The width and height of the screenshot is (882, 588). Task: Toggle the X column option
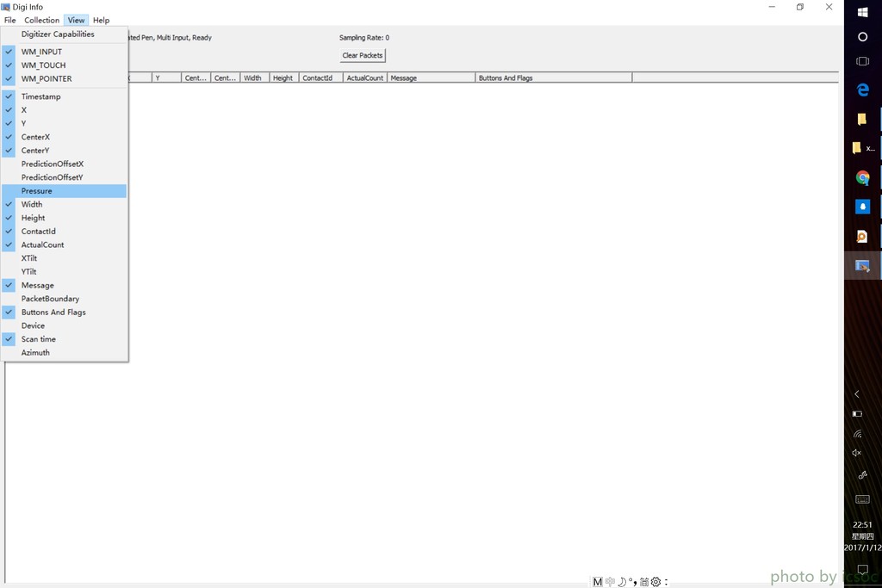(x=64, y=110)
